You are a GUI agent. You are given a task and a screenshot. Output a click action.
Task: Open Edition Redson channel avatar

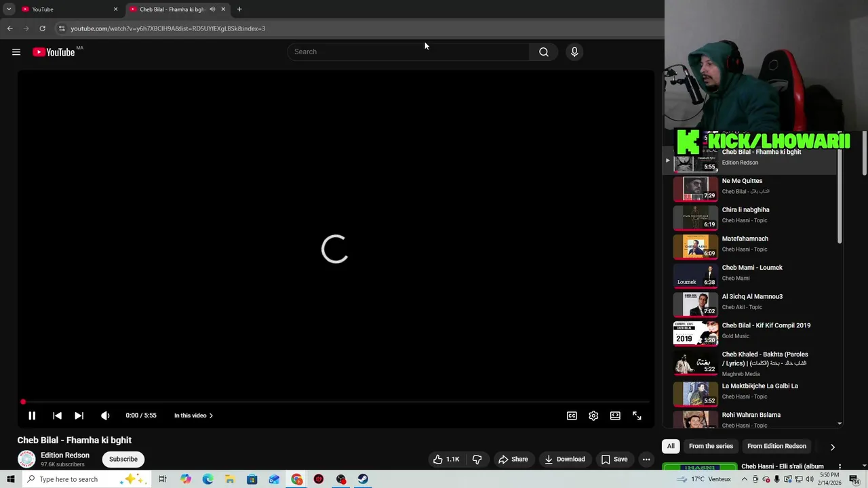[26, 459]
